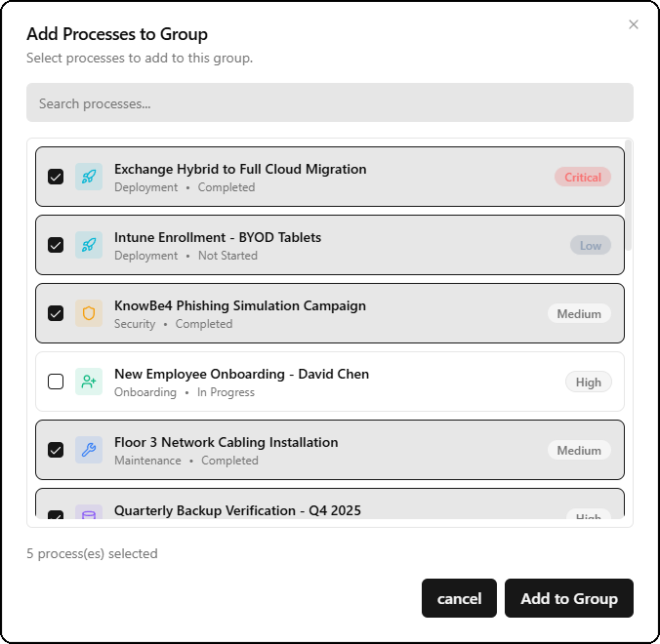Click the Low priority badge

(x=591, y=245)
